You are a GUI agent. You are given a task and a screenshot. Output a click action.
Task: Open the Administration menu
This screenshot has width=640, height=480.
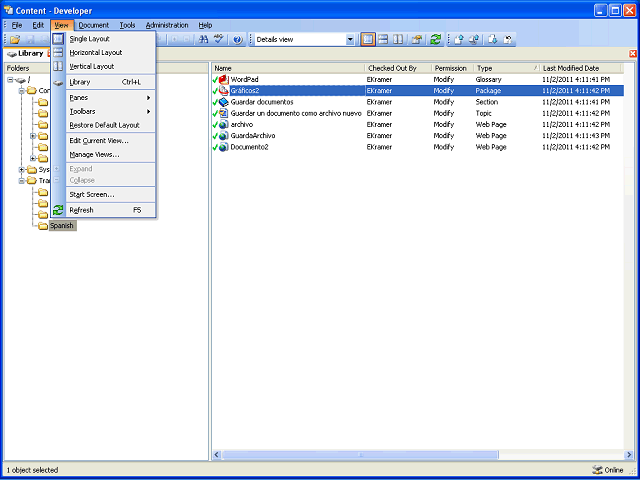(167, 25)
